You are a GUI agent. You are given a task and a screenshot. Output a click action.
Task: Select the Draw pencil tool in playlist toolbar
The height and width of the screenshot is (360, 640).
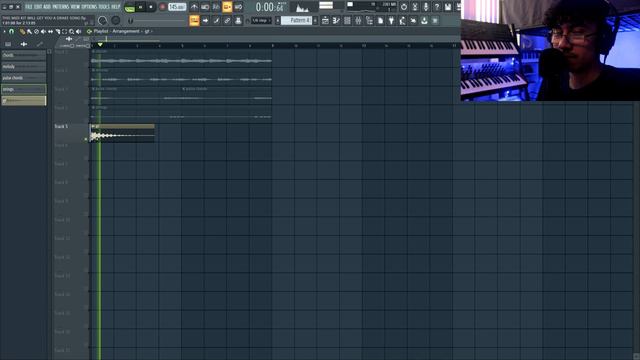(22, 31)
